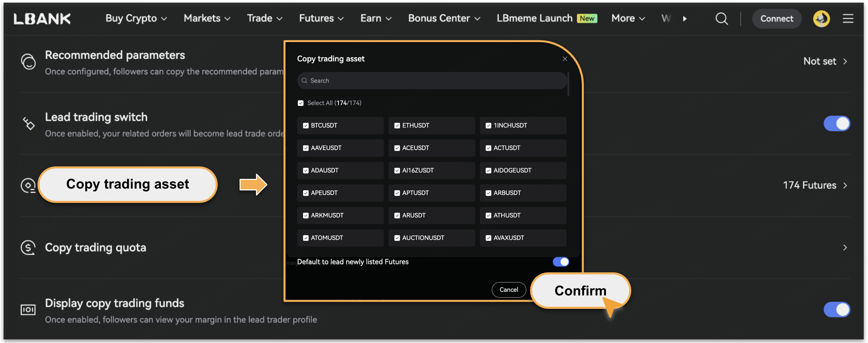This screenshot has height=343, width=868.
Task: Open the user profile avatar
Action: coord(821,18)
